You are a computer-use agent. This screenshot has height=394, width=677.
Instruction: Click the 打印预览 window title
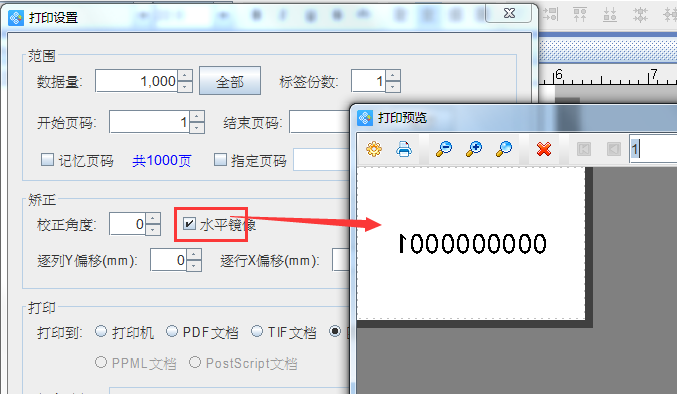[402, 117]
